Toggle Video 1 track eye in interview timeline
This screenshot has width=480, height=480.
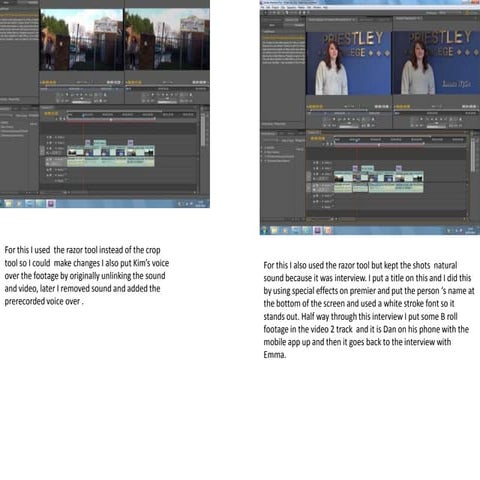click(314, 174)
